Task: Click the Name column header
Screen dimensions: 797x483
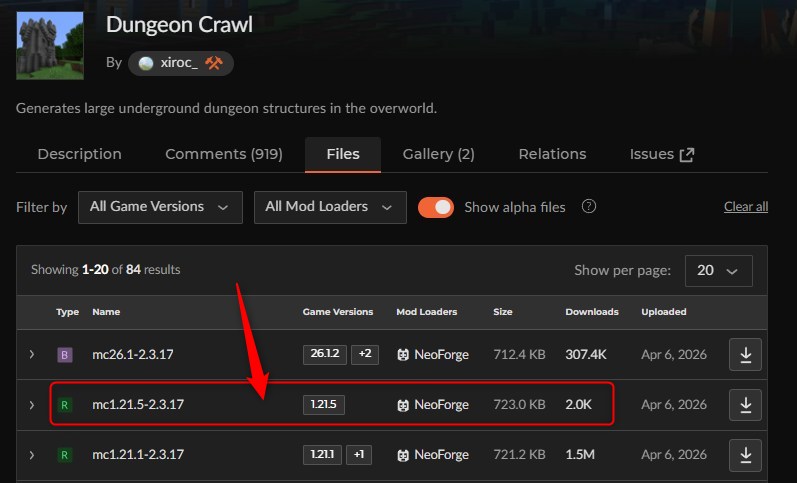Action: pos(106,312)
